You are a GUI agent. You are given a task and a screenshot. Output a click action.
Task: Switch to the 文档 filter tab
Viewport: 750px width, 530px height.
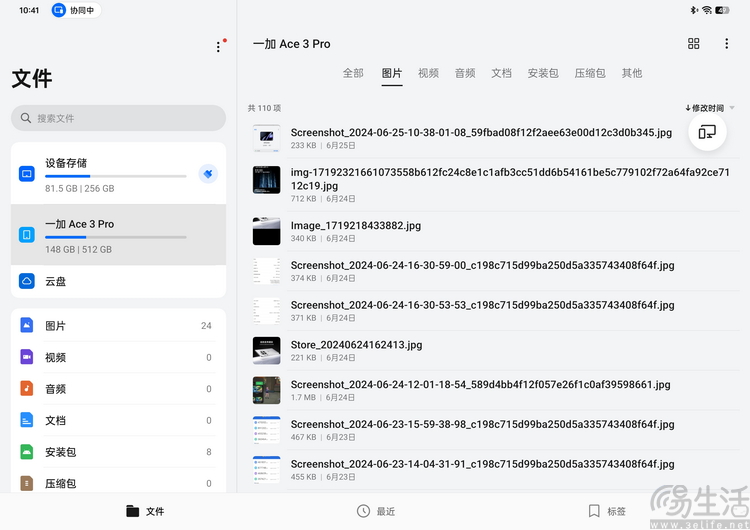501,73
